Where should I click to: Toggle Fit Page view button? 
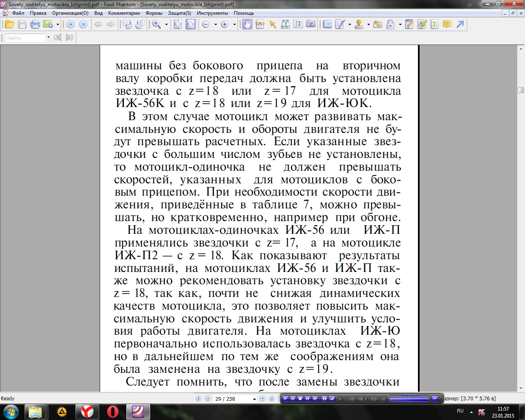point(178,25)
